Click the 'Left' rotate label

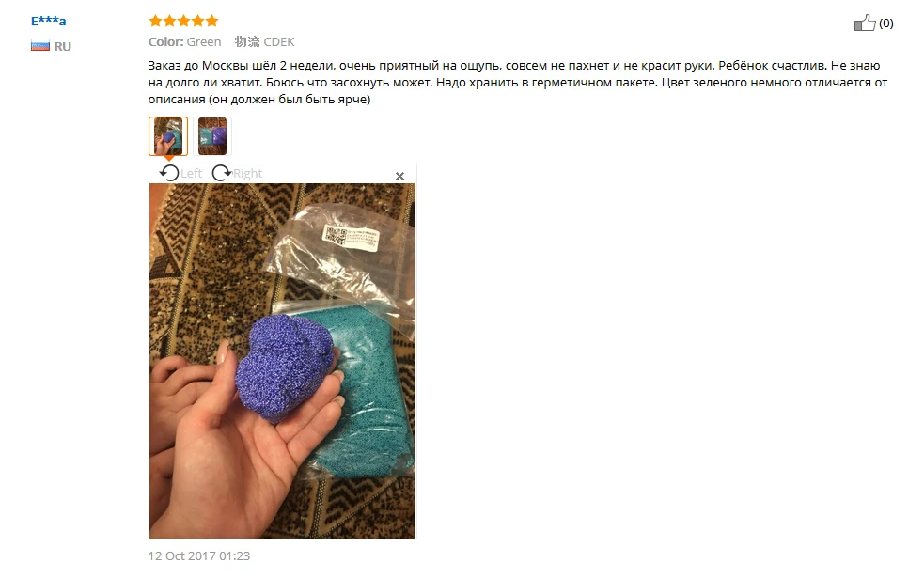click(191, 173)
